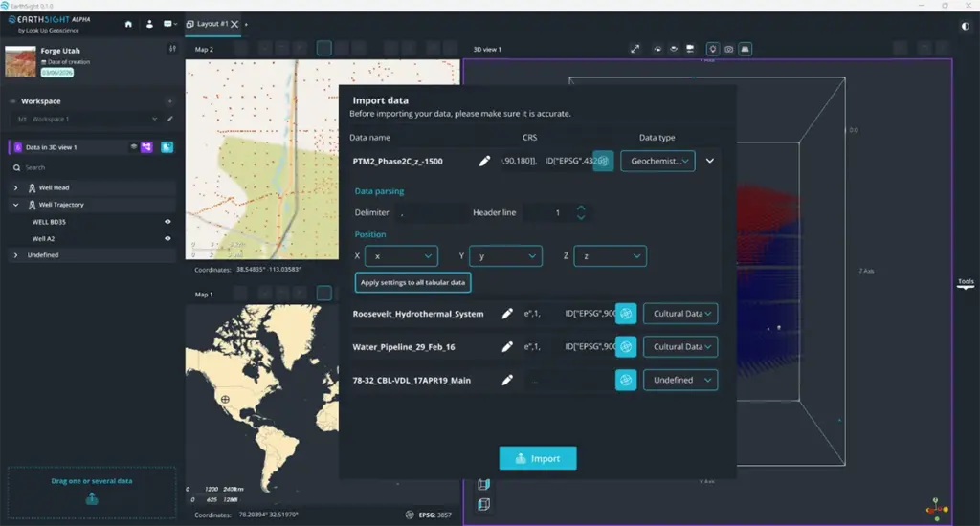The image size is (980, 526).
Task: Open CRS picker for Roosevelt_Hydrothermal_System
Action: click(626, 314)
